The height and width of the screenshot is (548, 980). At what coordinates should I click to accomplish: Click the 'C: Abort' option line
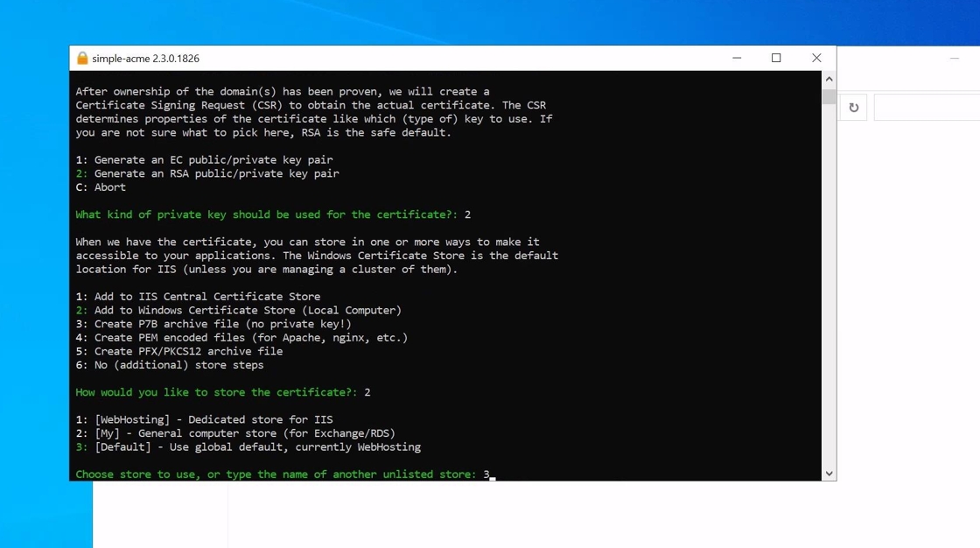click(101, 187)
